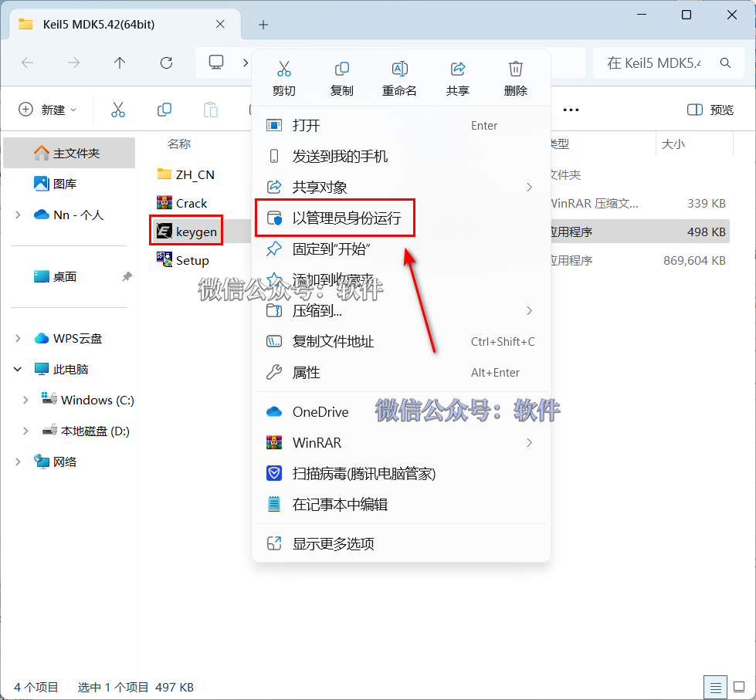
Task: Open the WinRAR submenu entry
Action: (x=401, y=443)
